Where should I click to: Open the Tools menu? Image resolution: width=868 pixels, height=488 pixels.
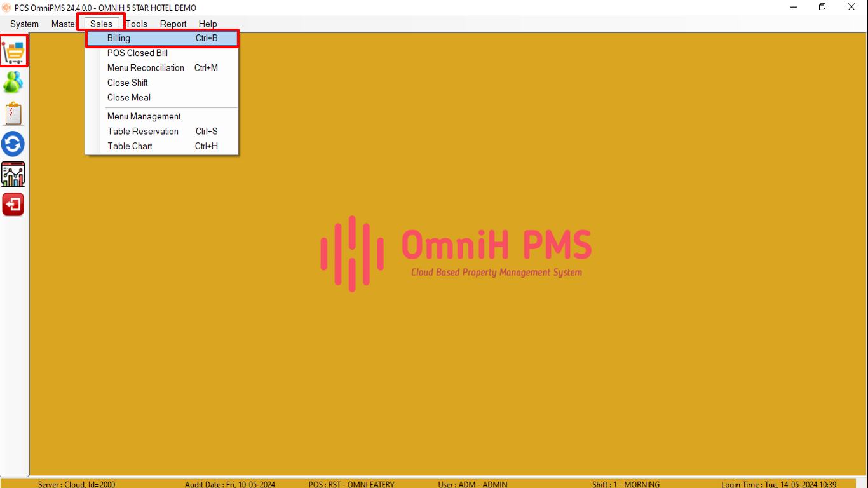pos(136,24)
